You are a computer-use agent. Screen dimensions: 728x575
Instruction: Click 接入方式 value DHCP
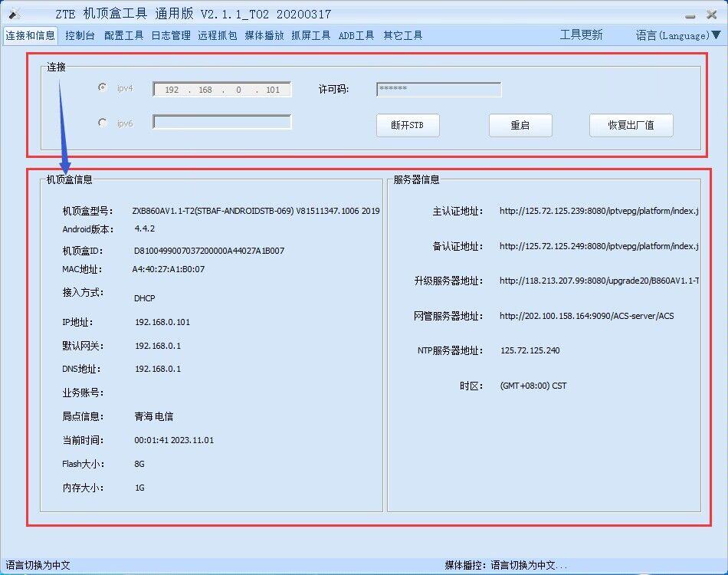click(144, 298)
